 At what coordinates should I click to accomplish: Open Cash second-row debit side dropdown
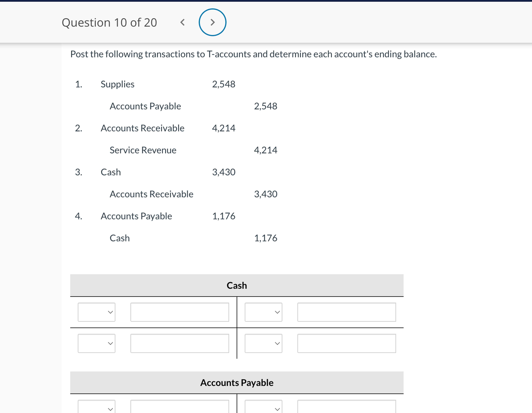(97, 343)
